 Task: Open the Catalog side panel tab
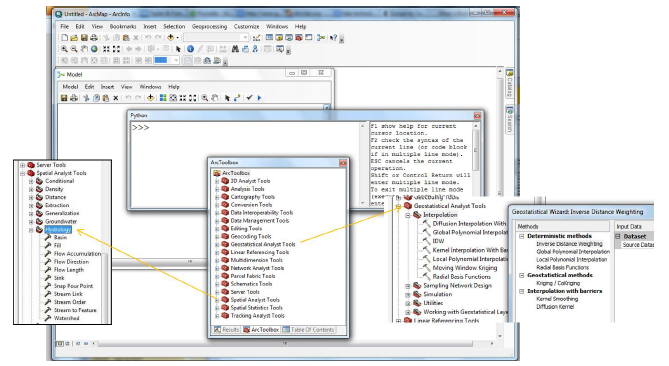click(509, 83)
